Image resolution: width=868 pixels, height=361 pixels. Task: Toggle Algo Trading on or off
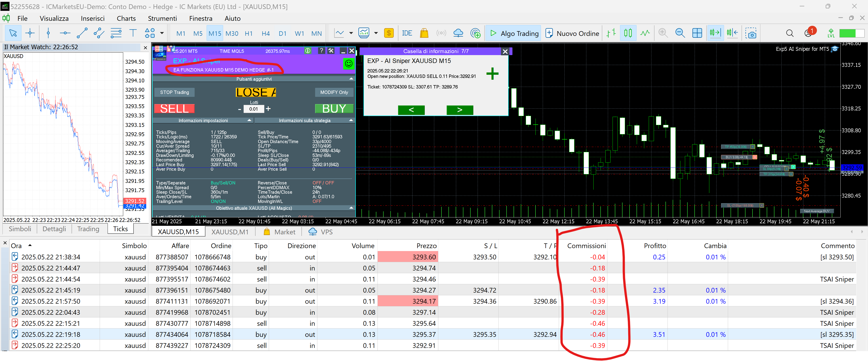[x=513, y=33]
